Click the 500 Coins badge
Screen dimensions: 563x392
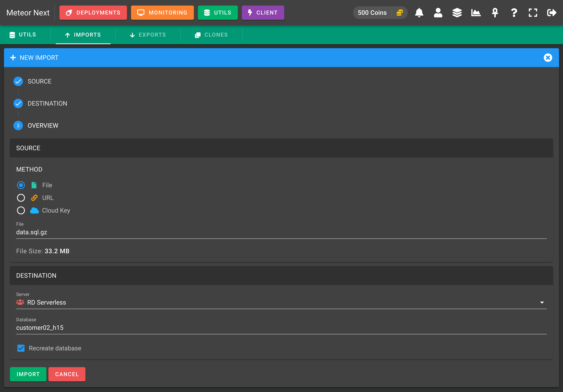pos(380,13)
